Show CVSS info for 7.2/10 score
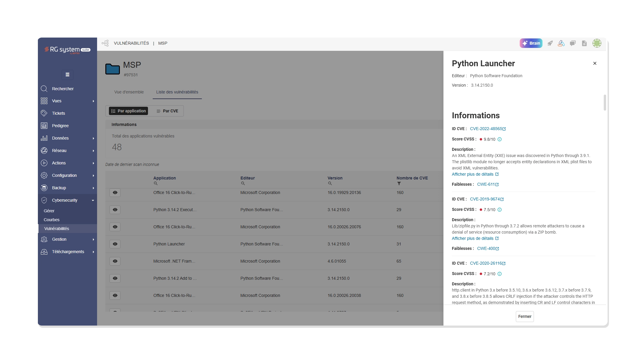Viewport: 644px width, 364px height. tap(500, 274)
